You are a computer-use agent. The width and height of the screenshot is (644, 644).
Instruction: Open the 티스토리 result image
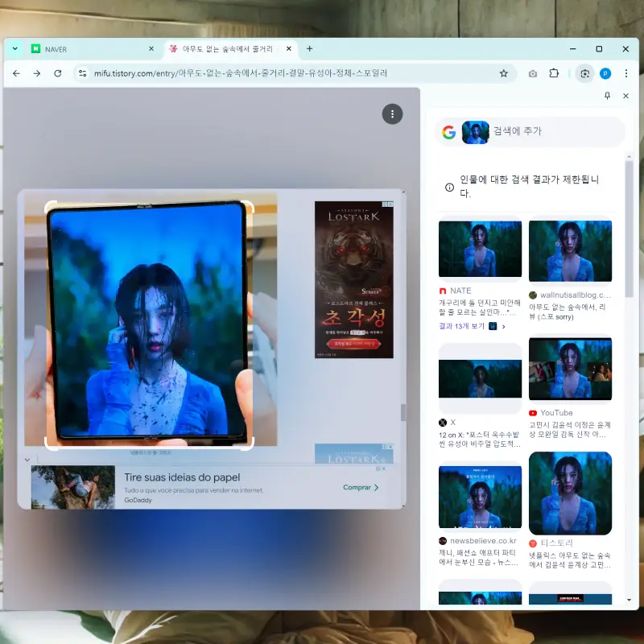570,493
